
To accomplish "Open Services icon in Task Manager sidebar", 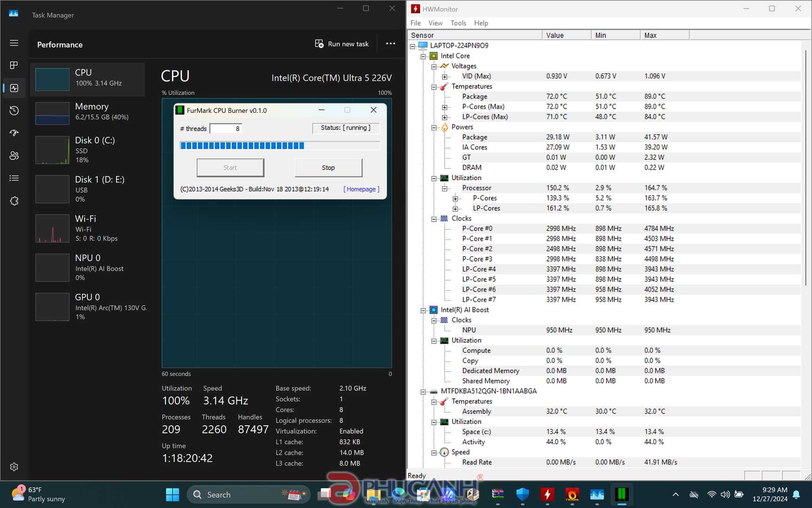I will point(14,201).
